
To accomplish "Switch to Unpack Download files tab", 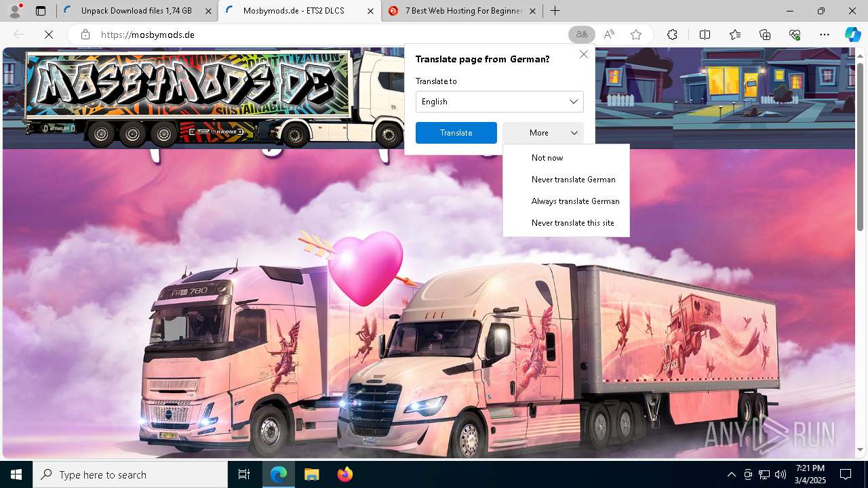I will (x=137, y=11).
